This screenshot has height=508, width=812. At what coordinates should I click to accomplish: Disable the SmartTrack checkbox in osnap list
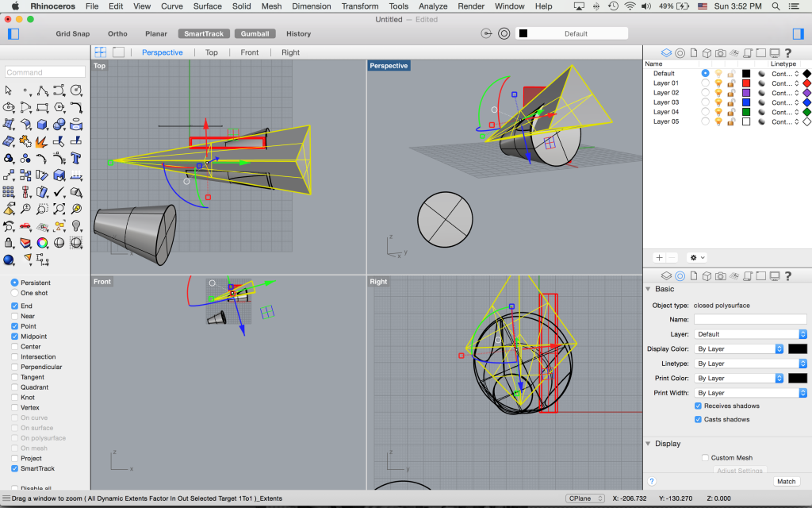pyautogui.click(x=14, y=468)
